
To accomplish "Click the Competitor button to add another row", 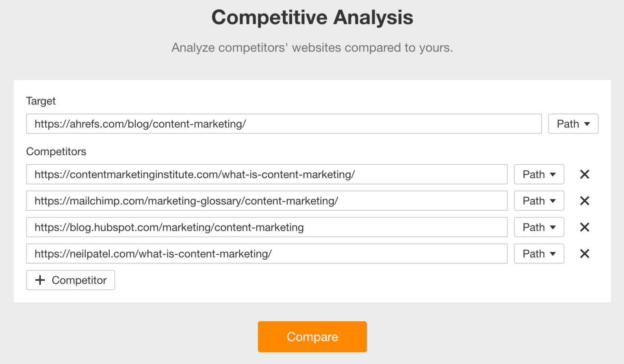I will [70, 280].
